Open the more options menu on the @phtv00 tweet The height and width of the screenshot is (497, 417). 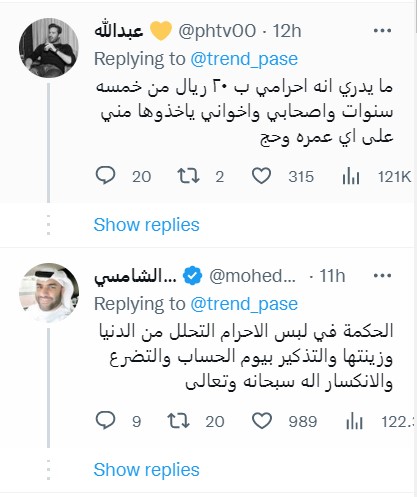pos(382,31)
